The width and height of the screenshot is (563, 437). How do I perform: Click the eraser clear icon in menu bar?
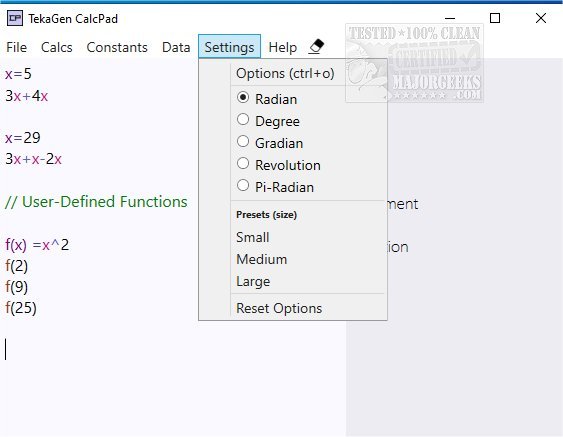coord(316,47)
